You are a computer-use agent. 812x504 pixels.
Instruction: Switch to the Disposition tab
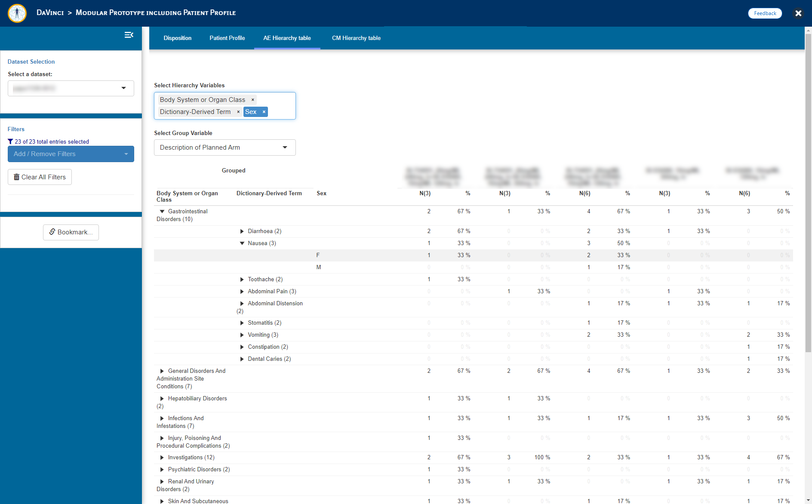177,38
